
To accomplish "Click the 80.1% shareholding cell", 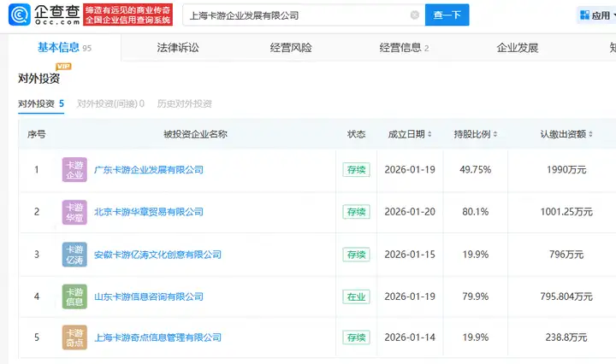I will tap(476, 212).
